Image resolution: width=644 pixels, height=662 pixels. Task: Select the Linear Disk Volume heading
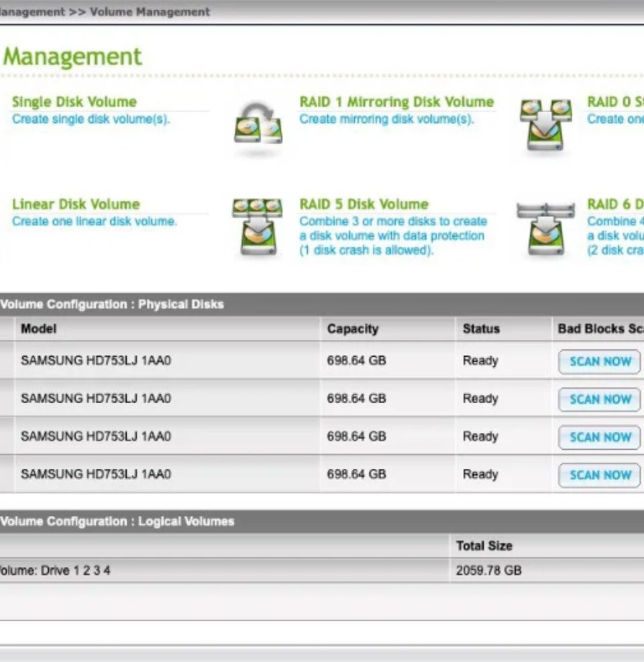click(76, 204)
